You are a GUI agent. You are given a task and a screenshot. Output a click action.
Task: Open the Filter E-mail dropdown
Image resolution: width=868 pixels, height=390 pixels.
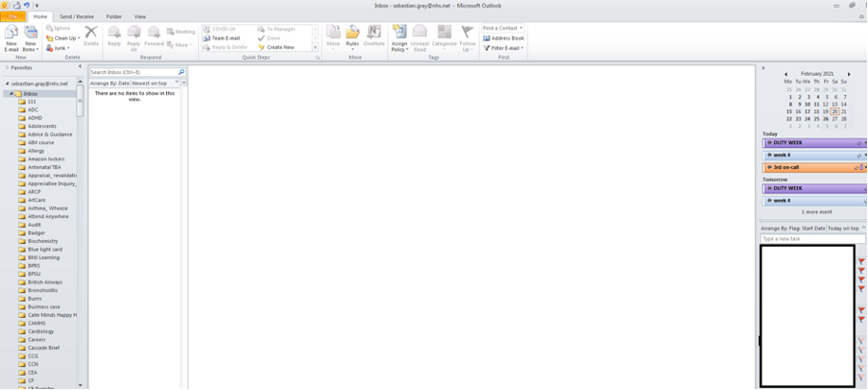tap(503, 48)
